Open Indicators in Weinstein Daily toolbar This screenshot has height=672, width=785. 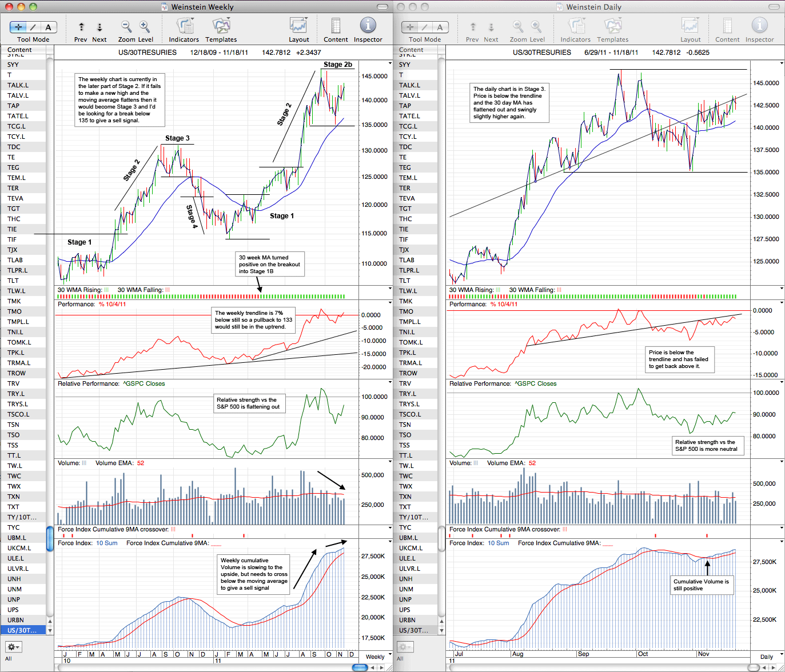click(x=576, y=26)
